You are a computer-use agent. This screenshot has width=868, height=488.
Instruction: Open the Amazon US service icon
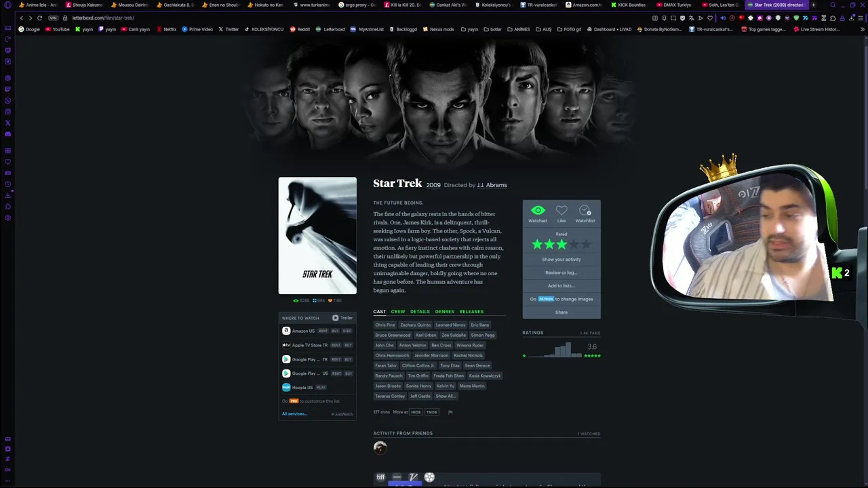point(286,331)
